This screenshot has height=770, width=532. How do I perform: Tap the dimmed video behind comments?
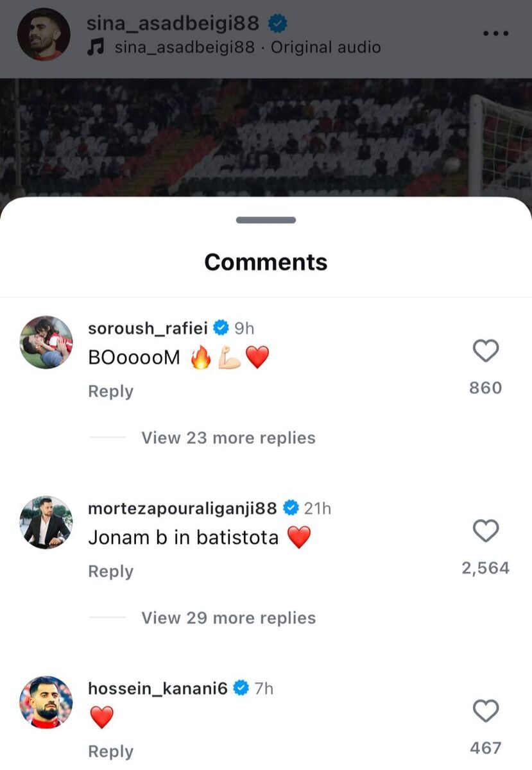[266, 138]
